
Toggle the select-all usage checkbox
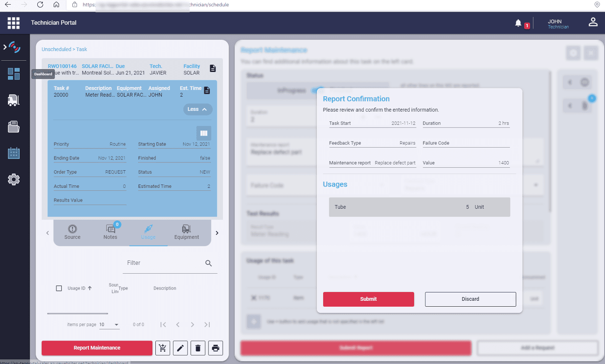(x=59, y=288)
